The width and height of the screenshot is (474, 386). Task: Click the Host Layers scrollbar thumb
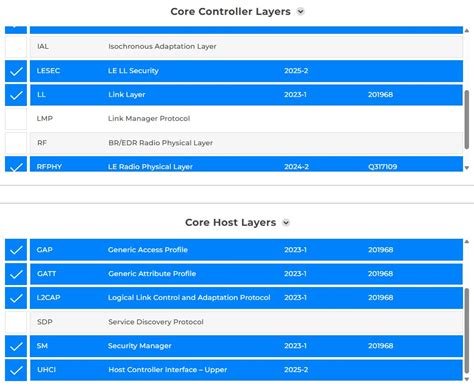pyautogui.click(x=467, y=331)
